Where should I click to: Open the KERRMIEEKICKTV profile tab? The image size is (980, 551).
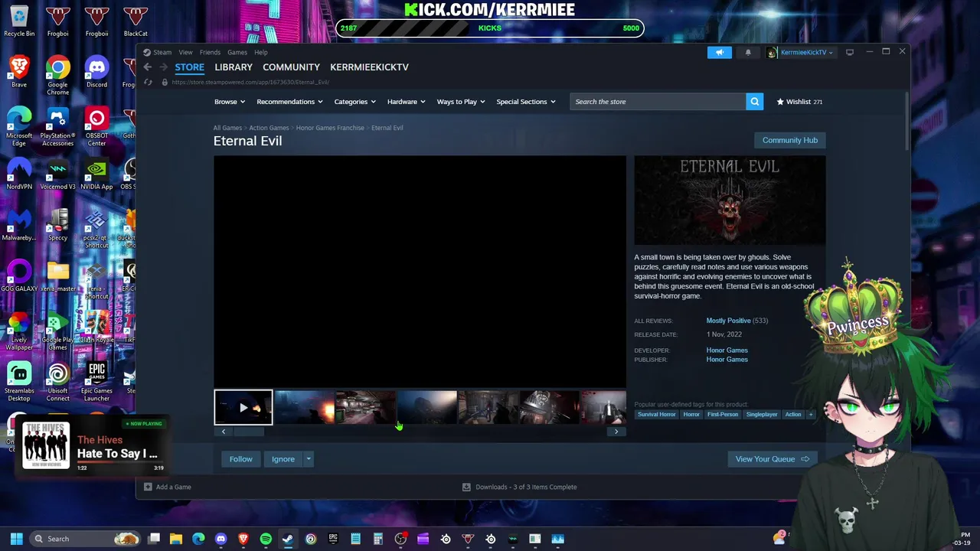pos(369,67)
